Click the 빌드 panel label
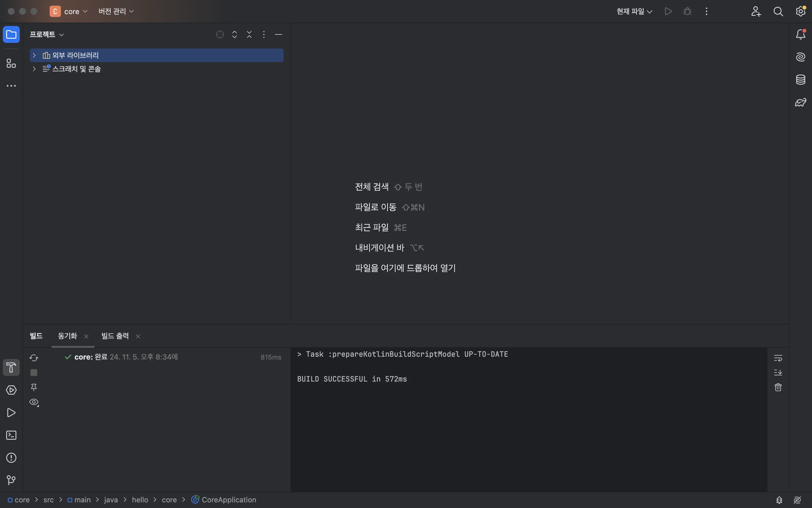This screenshot has height=508, width=812. (36, 336)
